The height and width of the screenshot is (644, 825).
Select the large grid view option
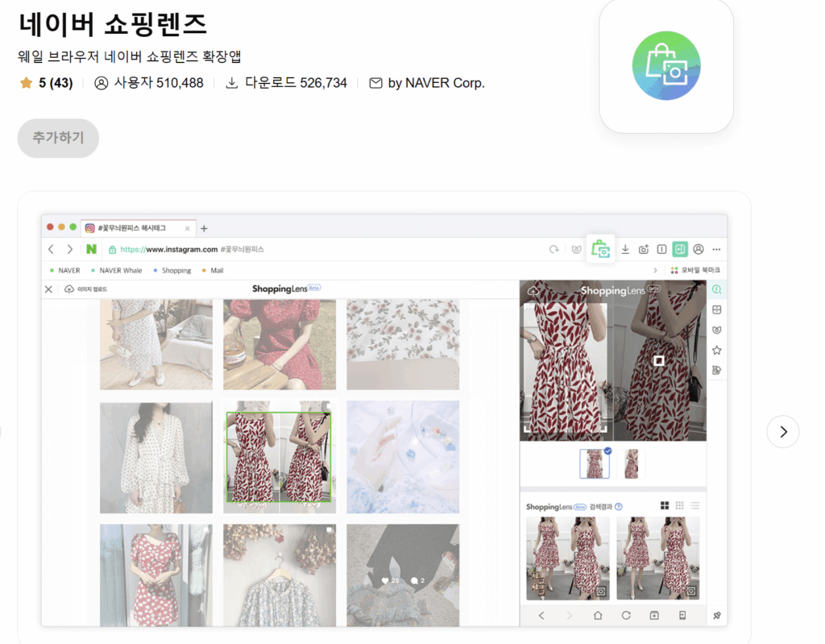coord(665,505)
